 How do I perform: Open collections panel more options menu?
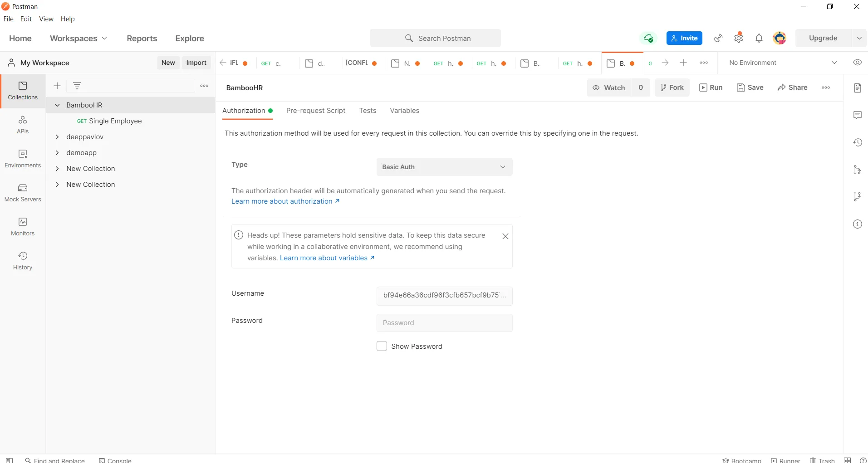click(205, 86)
